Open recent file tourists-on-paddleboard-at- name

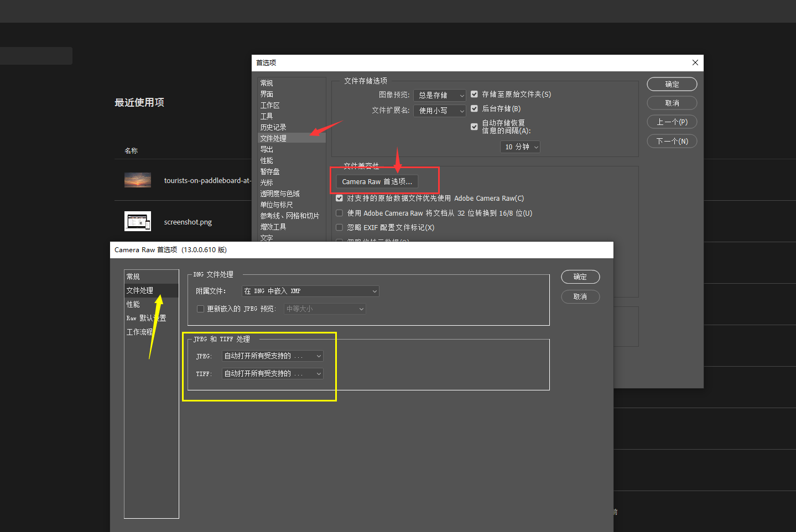(207, 180)
